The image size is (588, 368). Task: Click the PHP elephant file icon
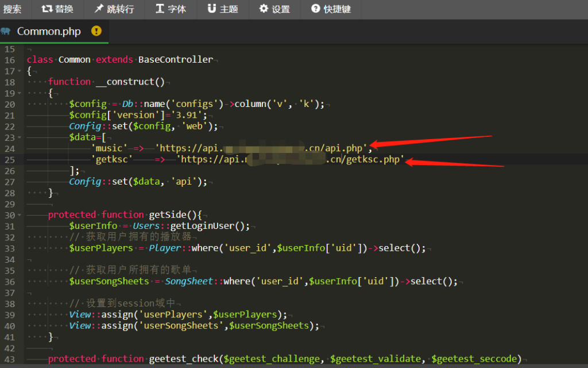6,31
